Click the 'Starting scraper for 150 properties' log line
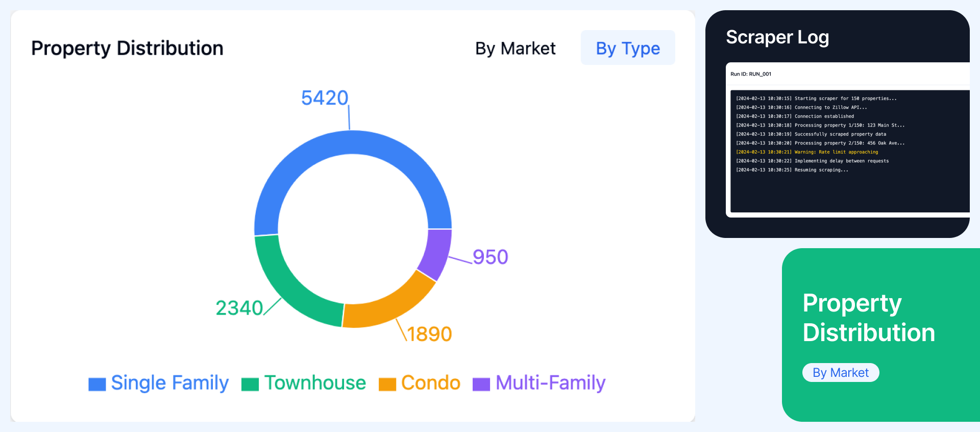This screenshot has height=432, width=980. 816,99
